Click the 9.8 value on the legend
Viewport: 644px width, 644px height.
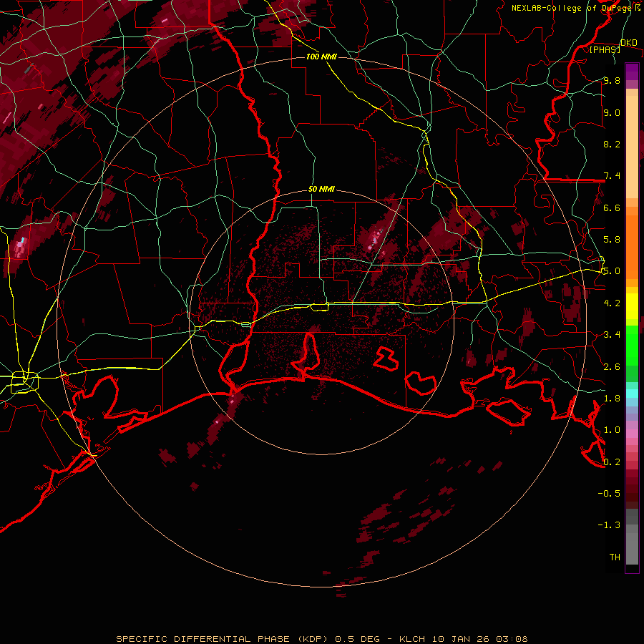tap(612, 81)
